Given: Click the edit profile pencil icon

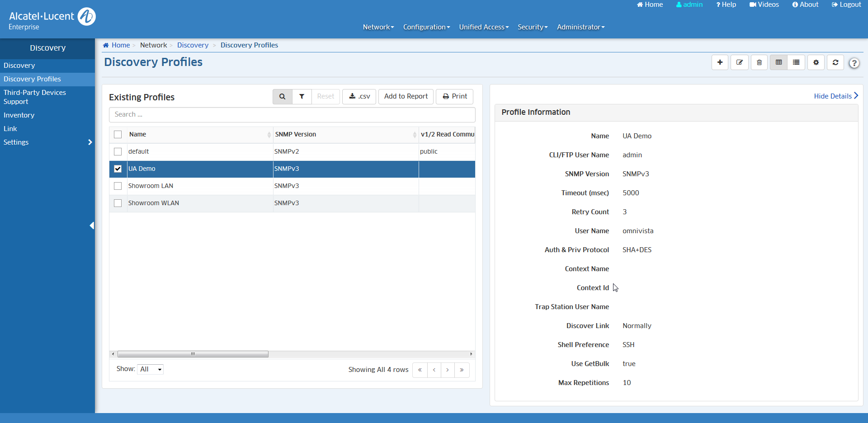Looking at the screenshot, I should (740, 62).
